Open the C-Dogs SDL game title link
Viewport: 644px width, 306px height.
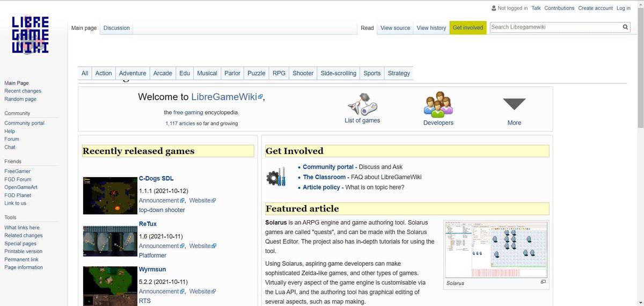(x=156, y=178)
